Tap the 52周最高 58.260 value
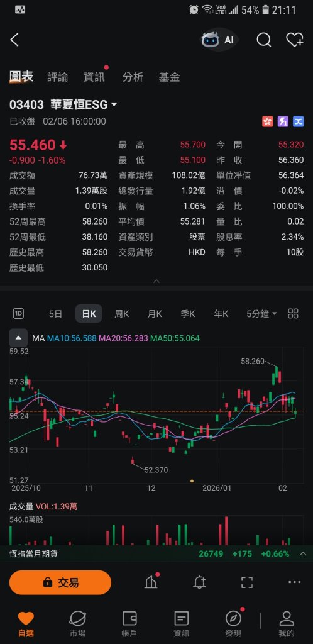 click(95, 221)
